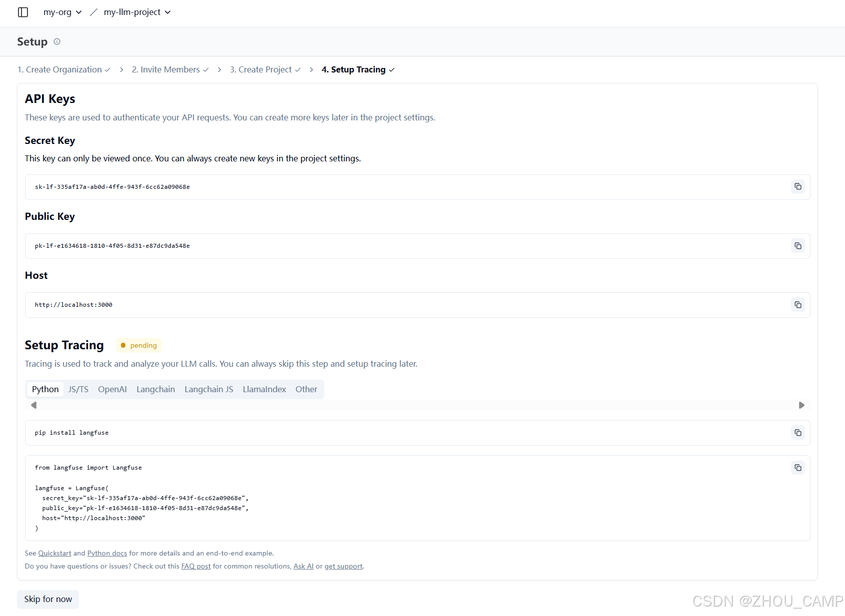The image size is (845, 616).
Task: Click the secret key text sk-lf-335af17a
Action: pyautogui.click(x=112, y=187)
